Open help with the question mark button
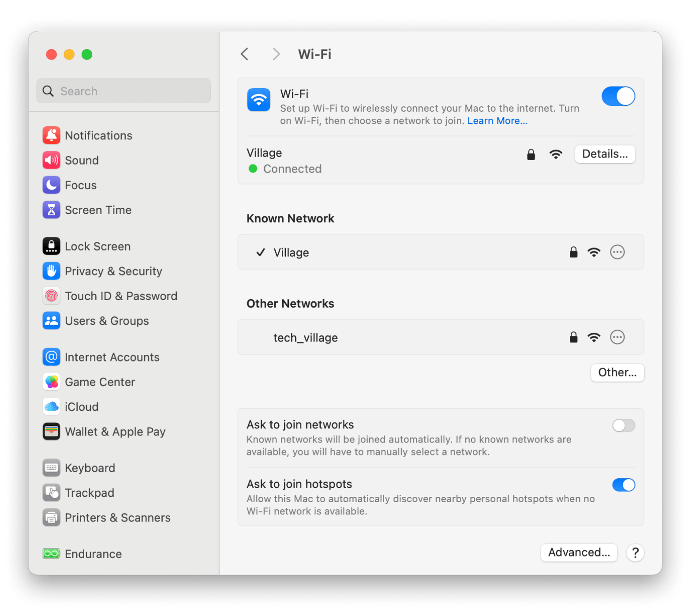 point(635,552)
